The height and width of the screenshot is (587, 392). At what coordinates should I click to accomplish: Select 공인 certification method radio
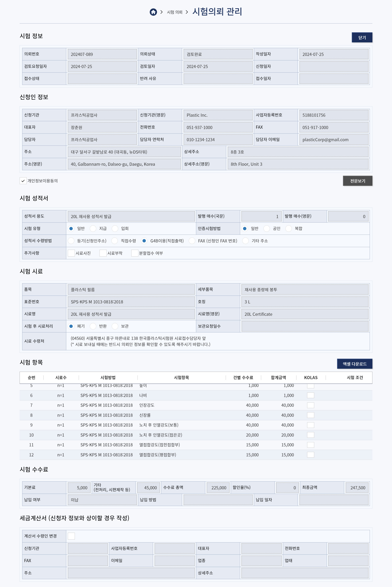(267, 229)
